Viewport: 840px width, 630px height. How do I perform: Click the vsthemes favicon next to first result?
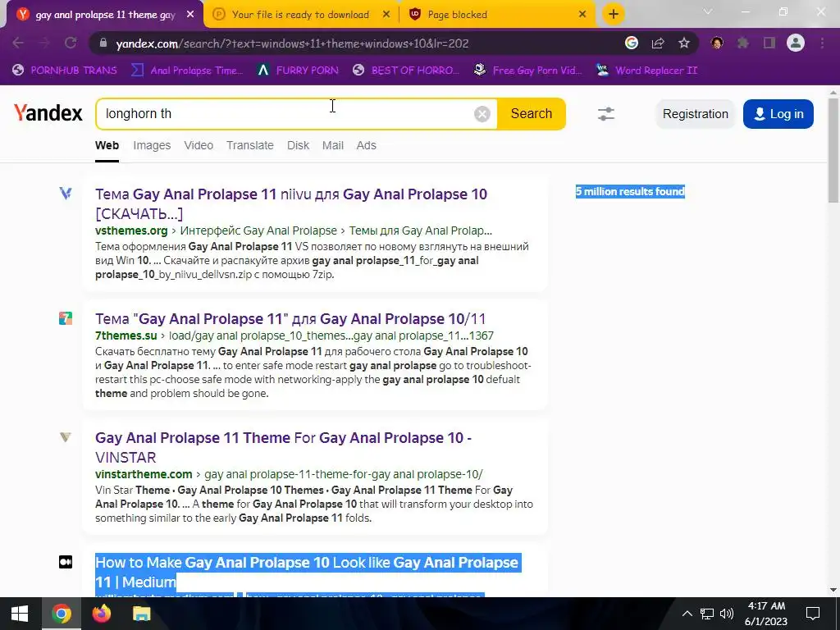[66, 194]
